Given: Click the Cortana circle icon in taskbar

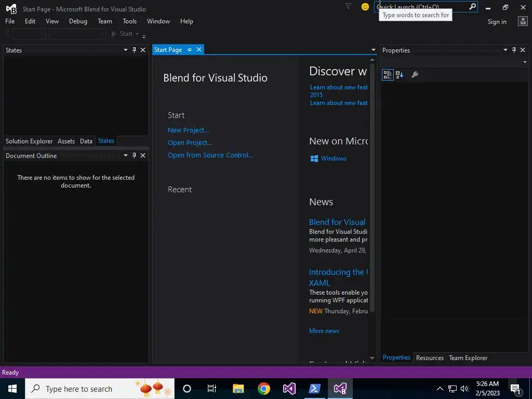Looking at the screenshot, I should pos(187,389).
